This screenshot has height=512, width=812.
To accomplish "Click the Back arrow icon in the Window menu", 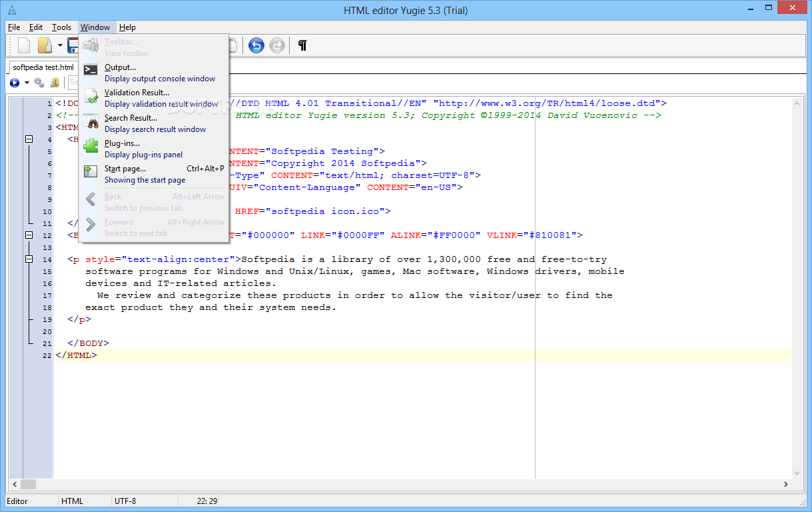I will [91, 199].
